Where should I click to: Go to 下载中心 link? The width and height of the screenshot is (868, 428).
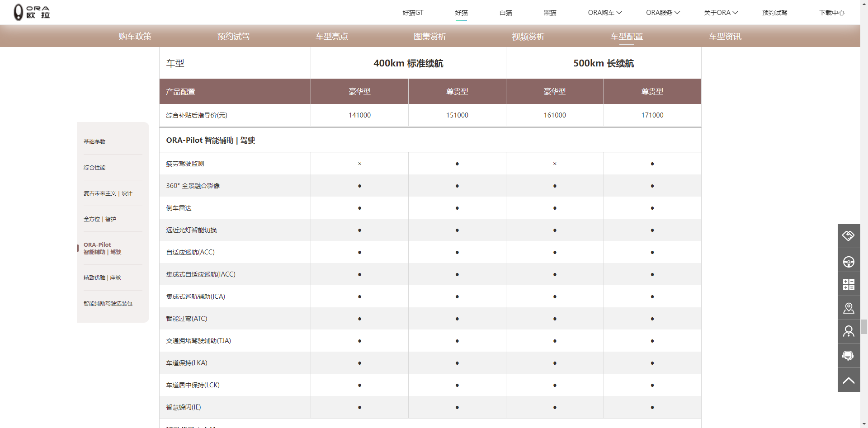[831, 13]
